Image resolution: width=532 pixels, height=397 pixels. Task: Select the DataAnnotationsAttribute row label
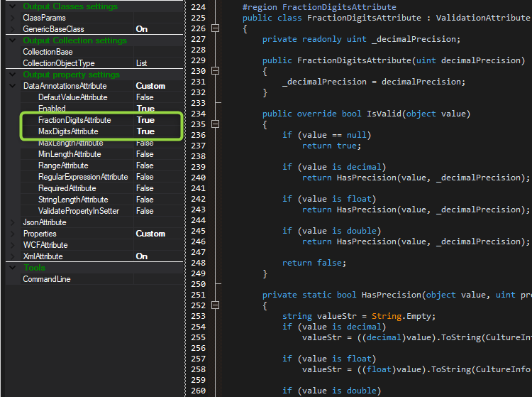(x=65, y=86)
